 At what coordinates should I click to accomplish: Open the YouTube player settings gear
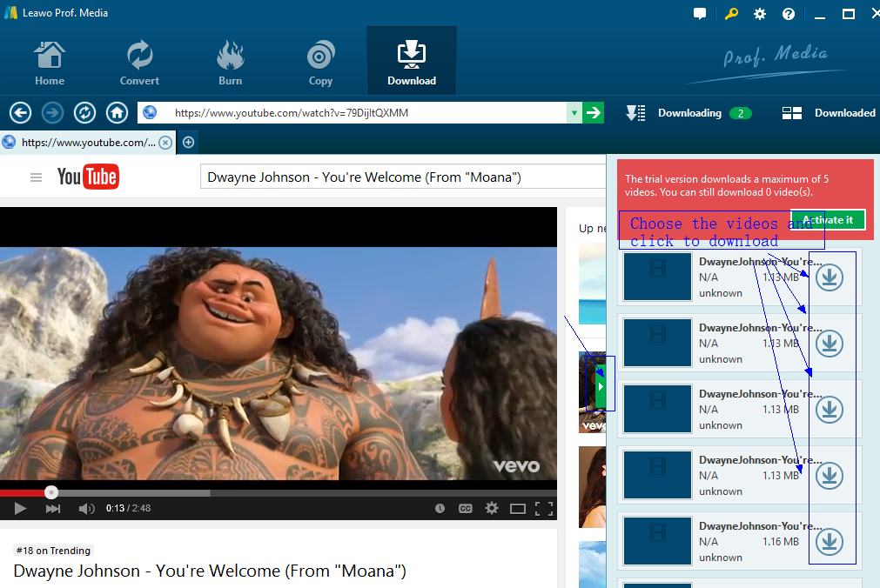click(x=492, y=508)
